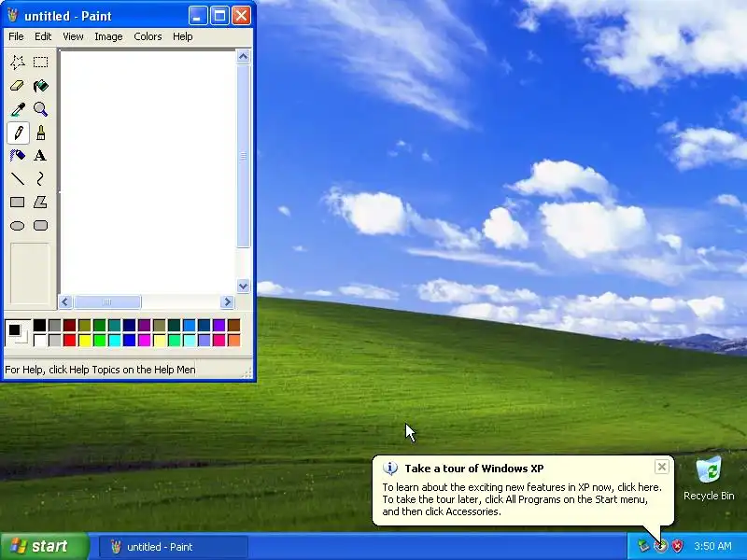
Task: Open the Recycle Bin desktop icon
Action: 709,479
